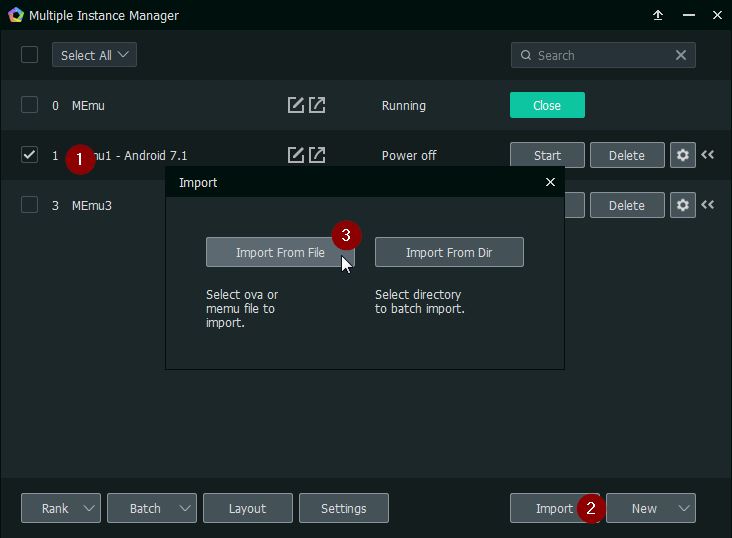This screenshot has height=538, width=732.
Task: Close the running MEmu instance
Action: click(x=547, y=105)
